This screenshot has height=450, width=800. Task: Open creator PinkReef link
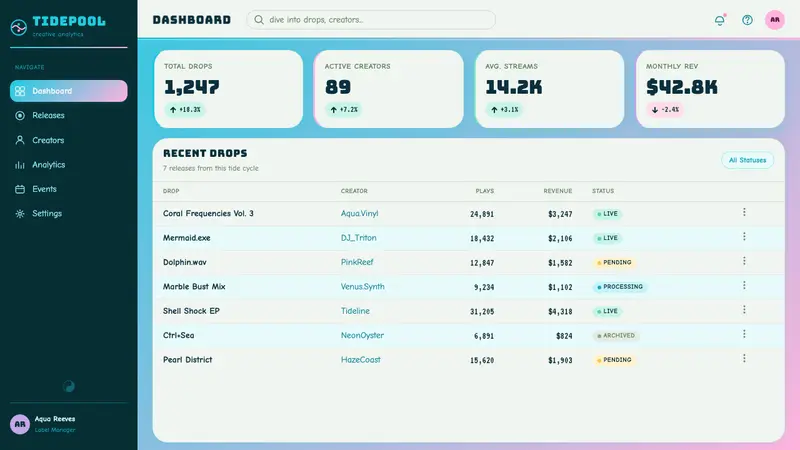pyautogui.click(x=357, y=262)
